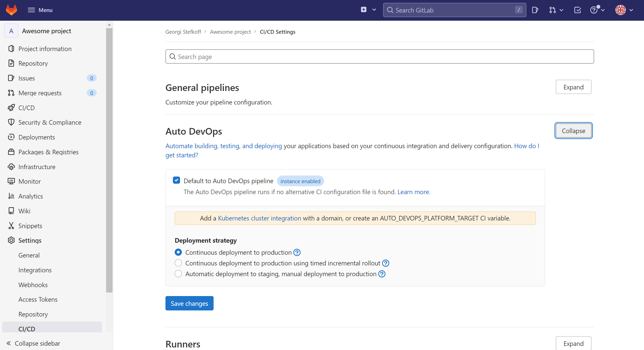Click the Infrastructure sidebar icon
The width and height of the screenshot is (644, 350).
11,167
